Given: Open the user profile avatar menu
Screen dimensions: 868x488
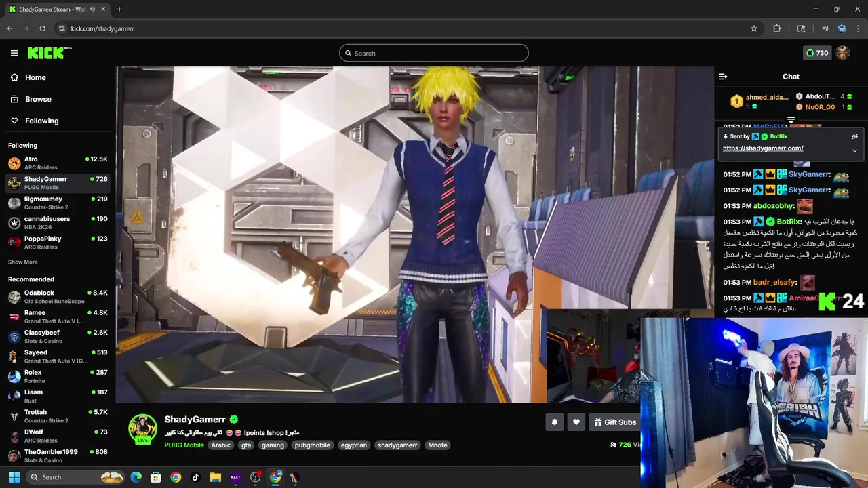Looking at the screenshot, I should coord(843,53).
